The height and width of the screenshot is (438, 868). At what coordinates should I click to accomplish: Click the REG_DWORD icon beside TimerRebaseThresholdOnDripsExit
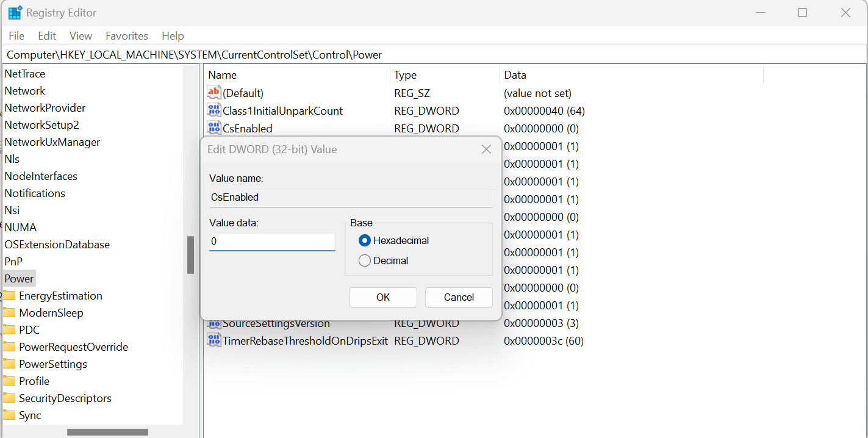(x=214, y=340)
